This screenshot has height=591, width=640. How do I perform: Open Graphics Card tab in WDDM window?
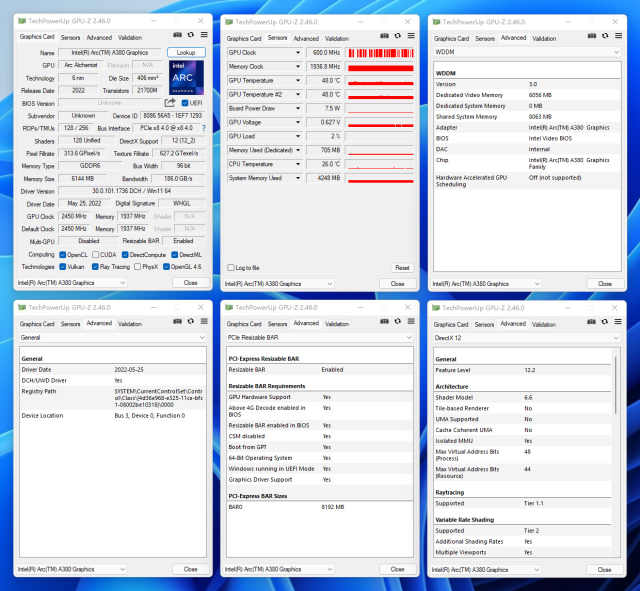451,38
